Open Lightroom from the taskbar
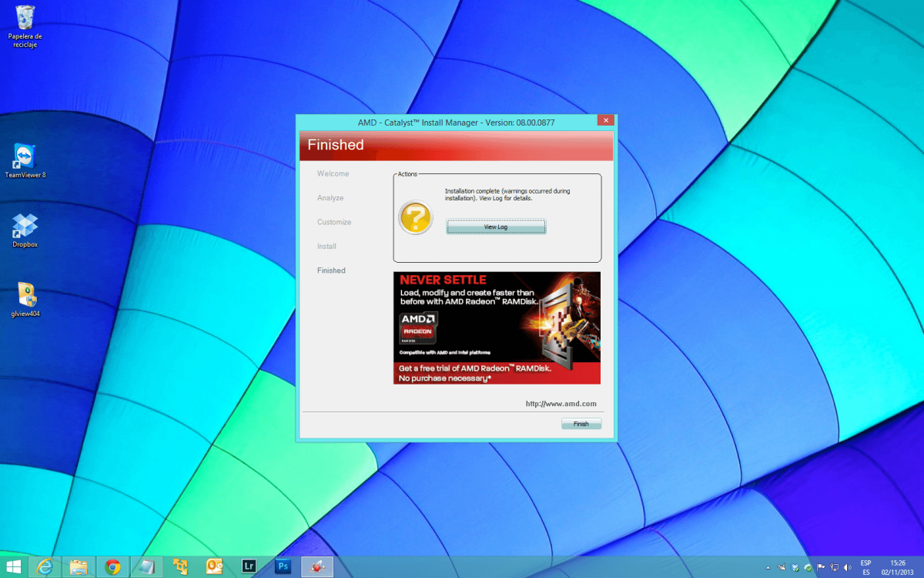Image resolution: width=924 pixels, height=578 pixels. pos(248,566)
